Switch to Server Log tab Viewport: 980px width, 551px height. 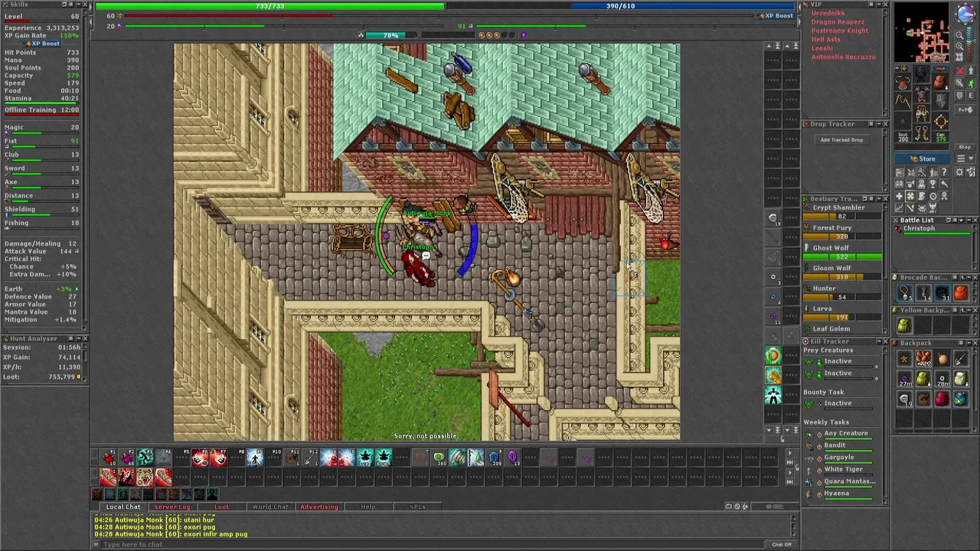click(x=171, y=507)
